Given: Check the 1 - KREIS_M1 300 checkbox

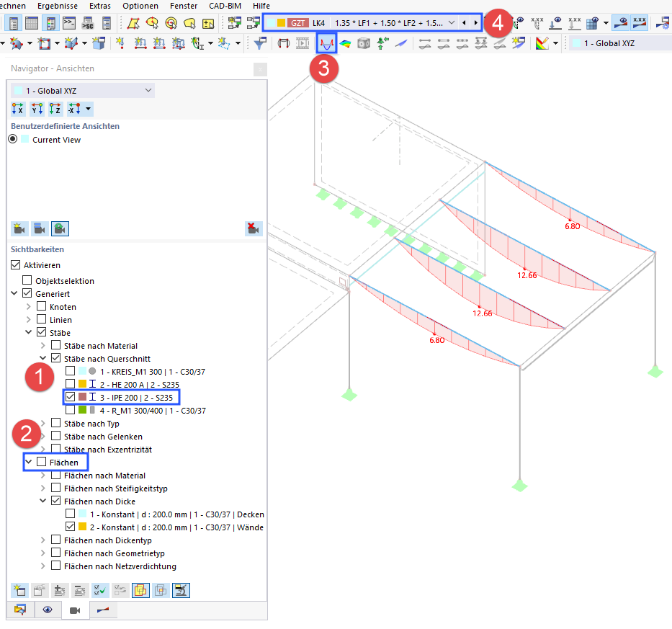Looking at the screenshot, I should click(x=71, y=371).
